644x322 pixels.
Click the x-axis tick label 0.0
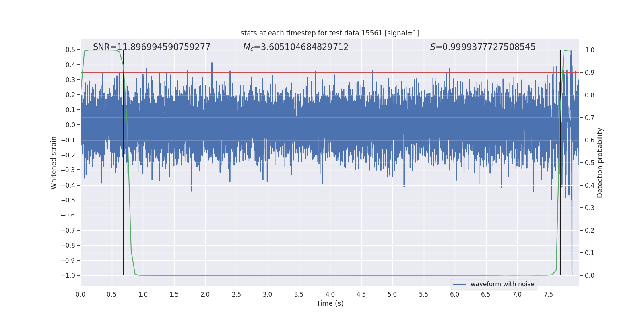[x=80, y=294]
